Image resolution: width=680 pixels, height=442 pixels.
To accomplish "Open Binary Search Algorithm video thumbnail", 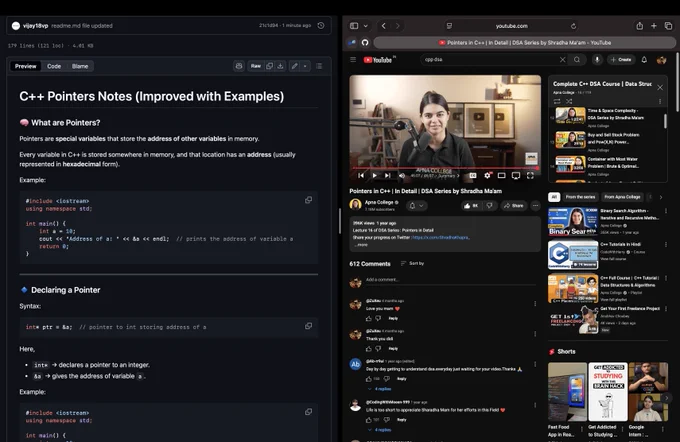I will pos(572,221).
